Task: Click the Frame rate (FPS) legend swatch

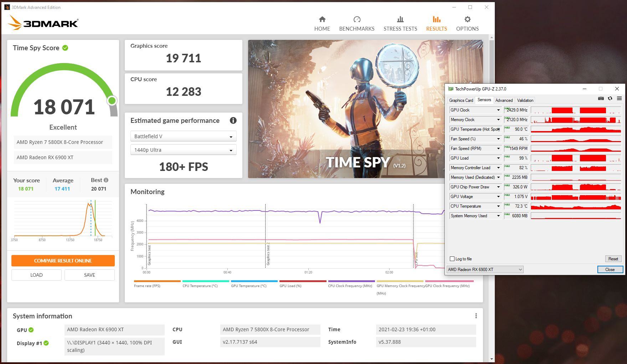Action: 157,281
